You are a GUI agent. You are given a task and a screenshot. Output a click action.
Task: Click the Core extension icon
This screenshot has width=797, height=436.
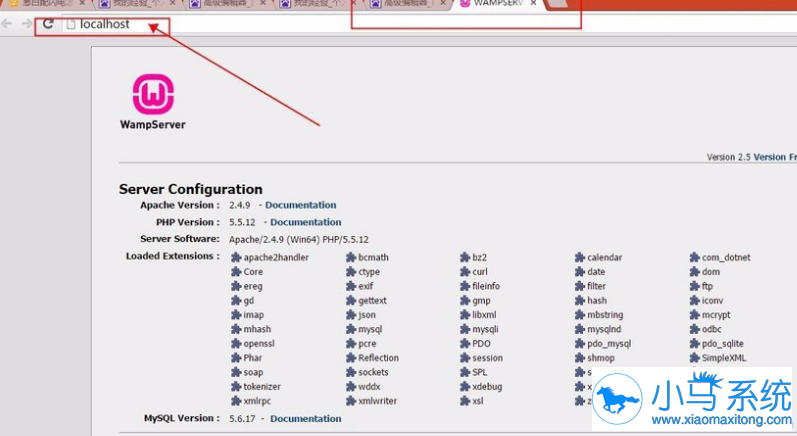click(x=236, y=271)
